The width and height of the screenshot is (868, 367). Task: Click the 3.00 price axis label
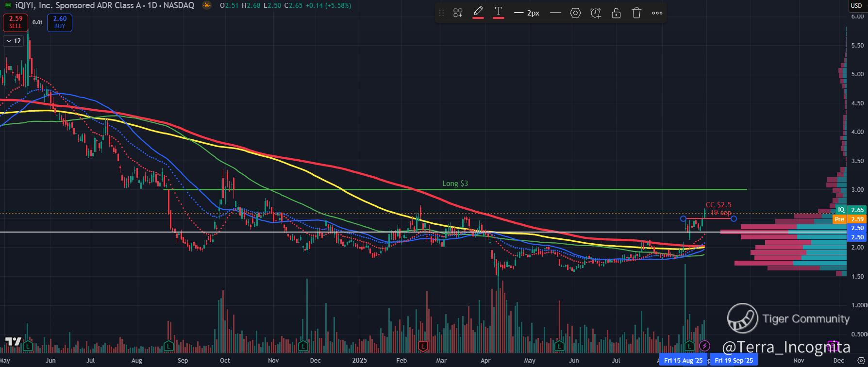(x=857, y=190)
